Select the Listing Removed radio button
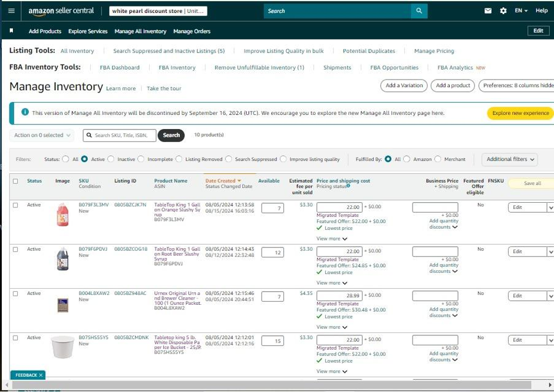554x392 pixels. (179, 159)
